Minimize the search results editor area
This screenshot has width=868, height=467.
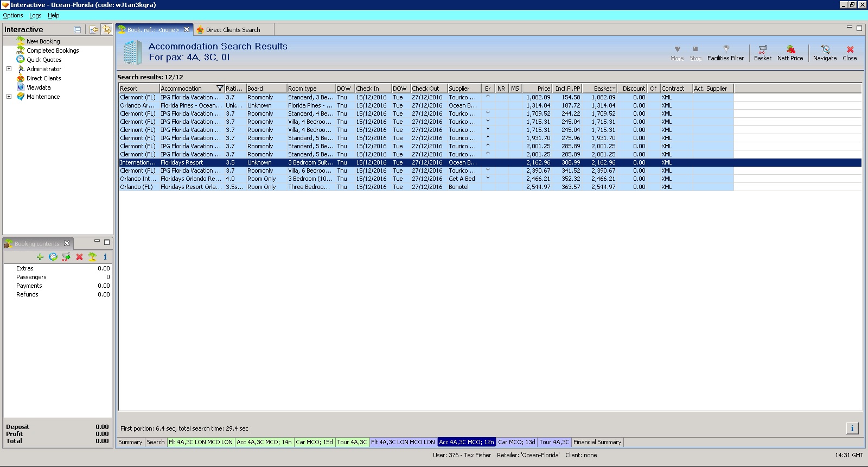(x=850, y=27)
